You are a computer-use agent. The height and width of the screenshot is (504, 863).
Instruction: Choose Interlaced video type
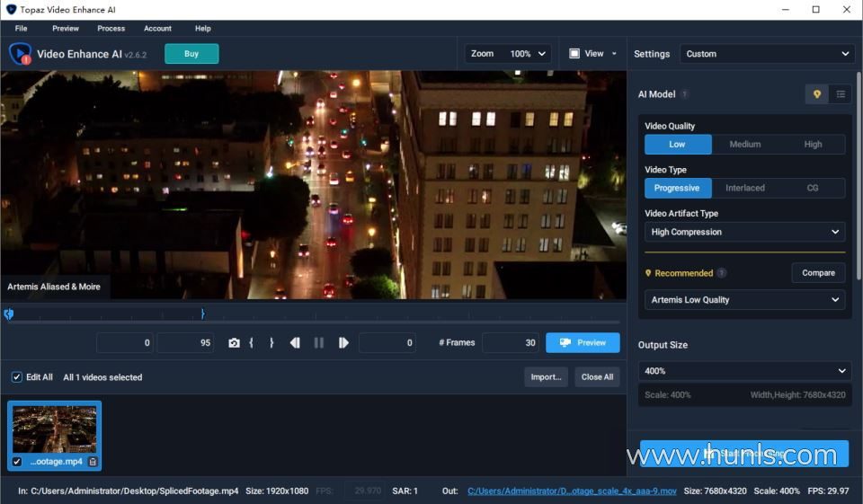click(744, 188)
